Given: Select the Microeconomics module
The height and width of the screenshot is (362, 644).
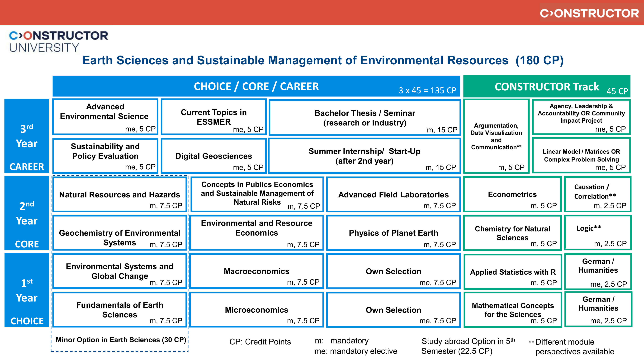Looking at the screenshot, I should tap(256, 310).
